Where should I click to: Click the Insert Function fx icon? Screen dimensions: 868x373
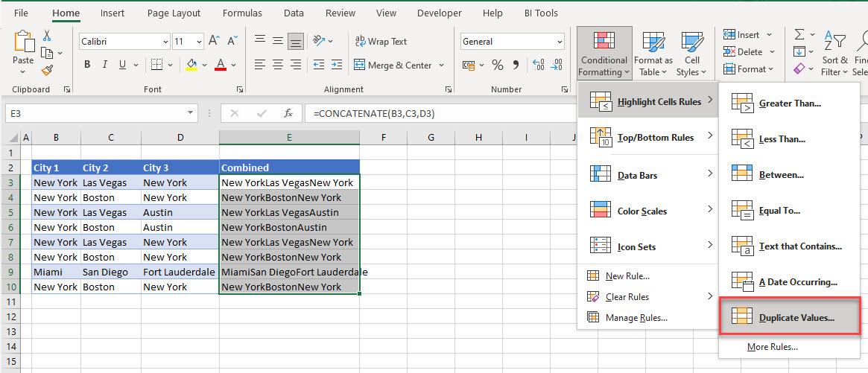point(288,114)
